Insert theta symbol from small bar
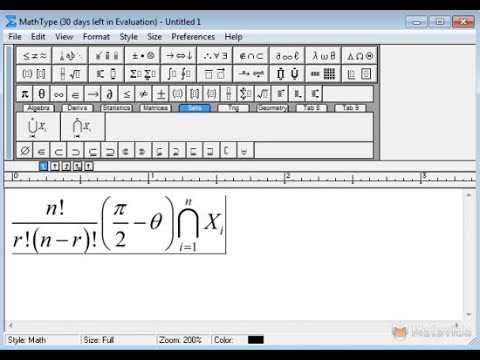Screen dimensions: 480x360 tap(42, 94)
